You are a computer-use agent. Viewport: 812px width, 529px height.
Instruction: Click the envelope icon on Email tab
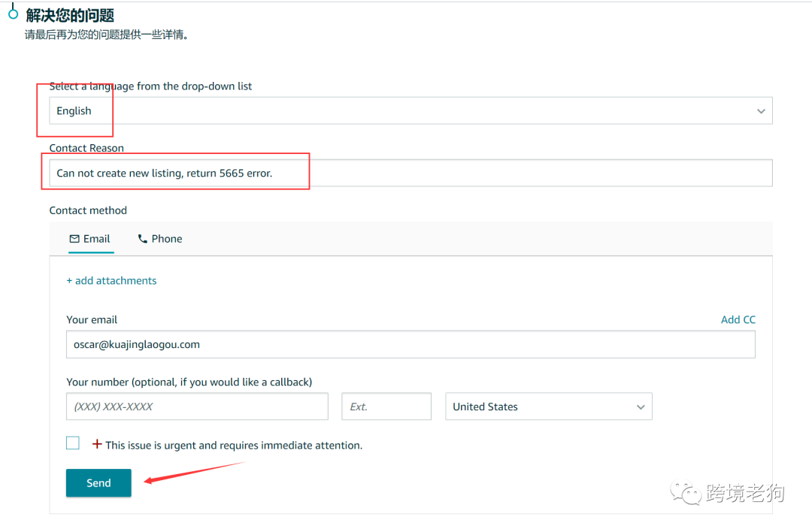coord(74,239)
